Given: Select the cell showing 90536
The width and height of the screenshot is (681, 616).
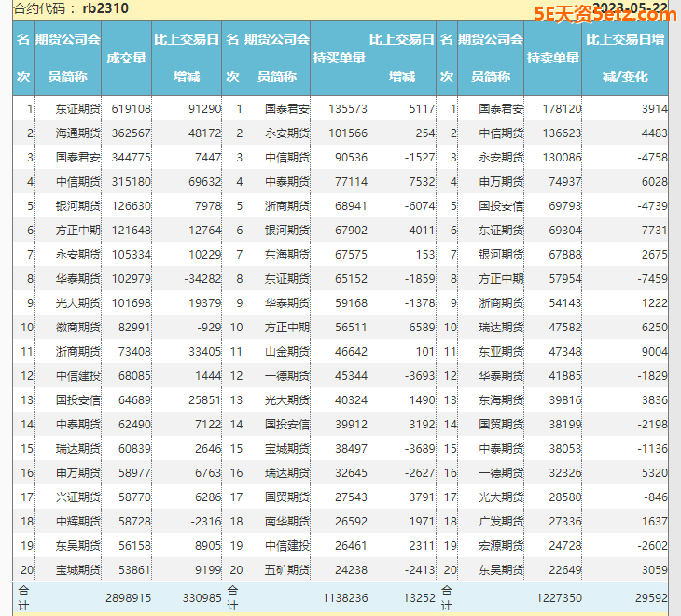Looking at the screenshot, I should [351, 158].
